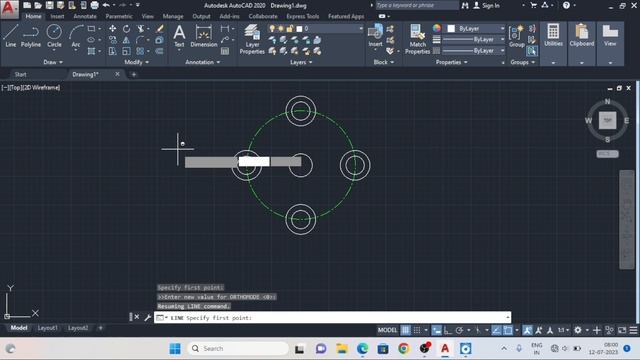Screen dimensions: 640x360
Task: Expand the Annotation panel
Action: click(203, 62)
